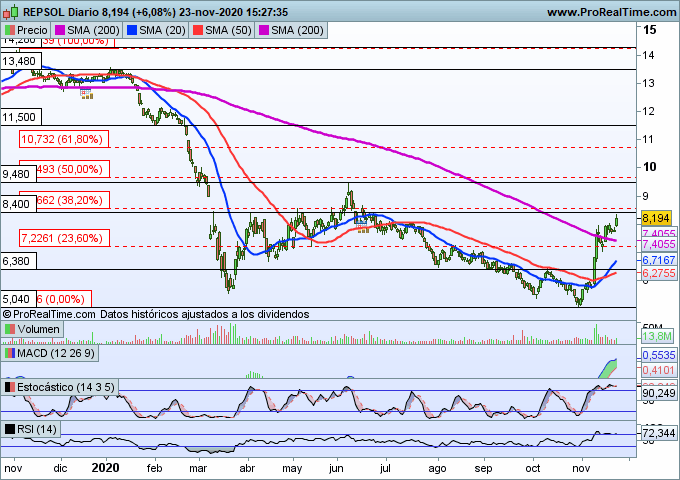
Task: Click the (50,00%) Fibonacci retracement label
Action: coord(72,169)
